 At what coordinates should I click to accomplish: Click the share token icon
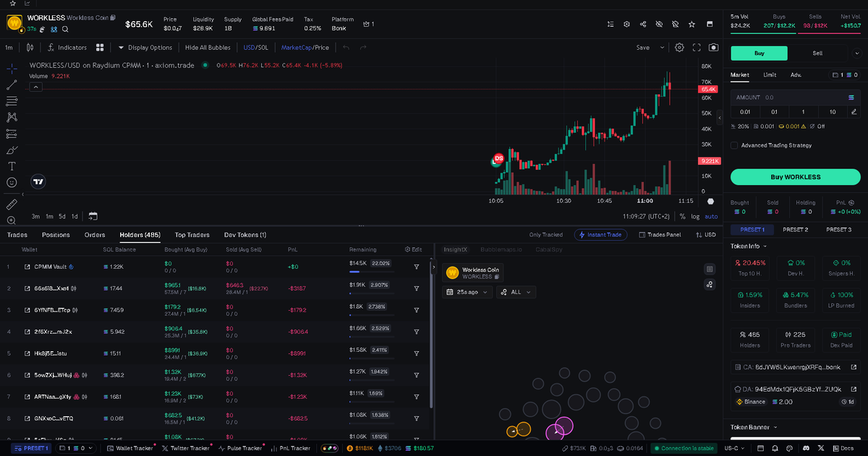pyautogui.click(x=643, y=24)
